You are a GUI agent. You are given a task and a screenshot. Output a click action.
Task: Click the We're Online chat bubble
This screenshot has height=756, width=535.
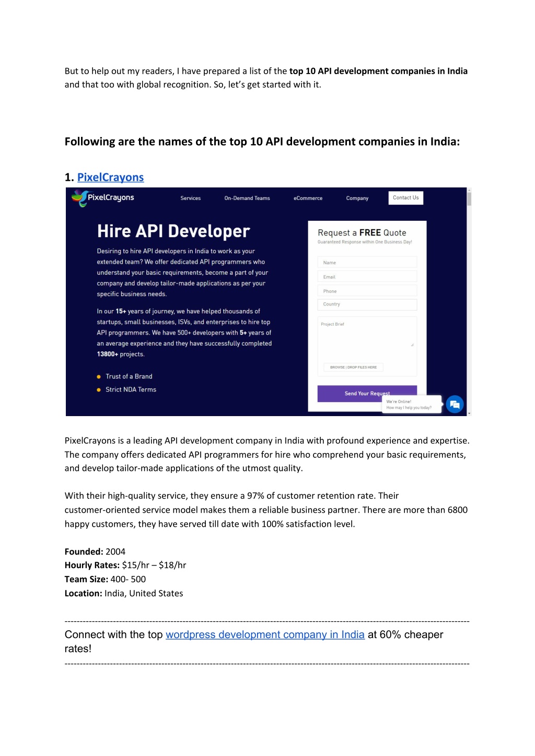tap(412, 405)
